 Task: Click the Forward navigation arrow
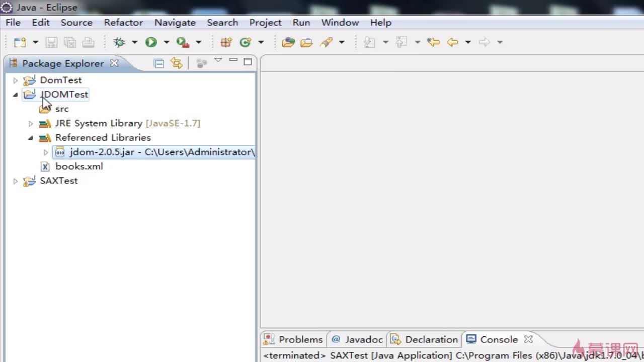click(x=484, y=42)
